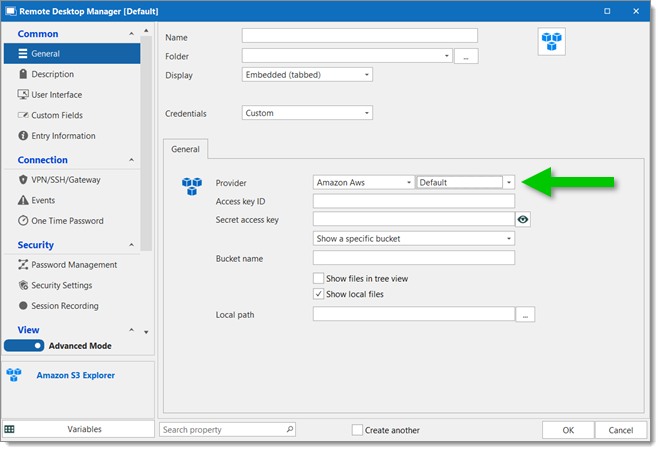Open the Folder dropdown
The width and height of the screenshot is (661, 452).
446,56
